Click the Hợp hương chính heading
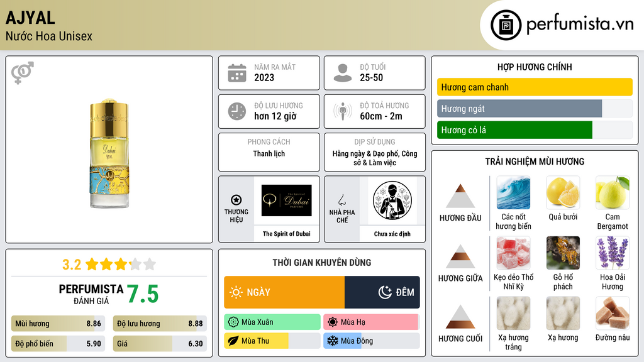 535,67
